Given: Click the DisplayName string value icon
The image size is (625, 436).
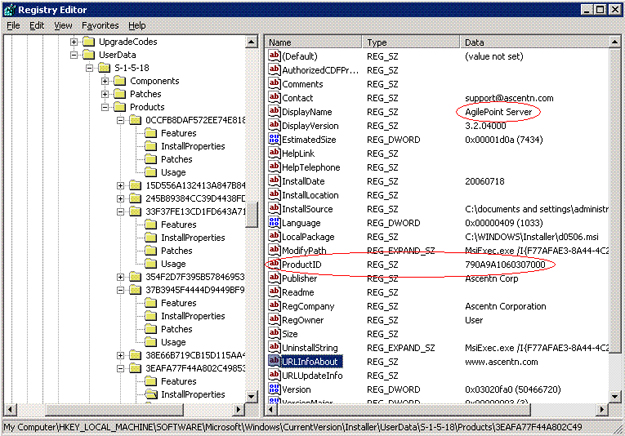Looking at the screenshot, I should tap(275, 112).
